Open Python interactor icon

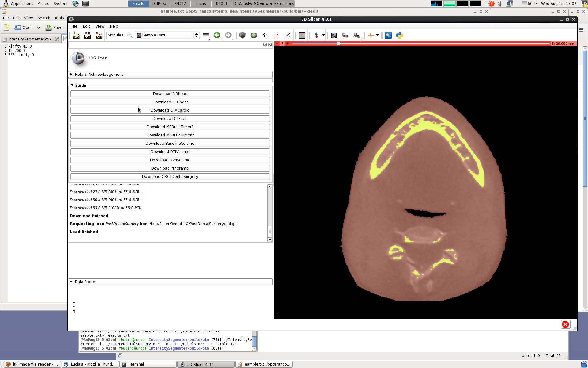click(400, 35)
